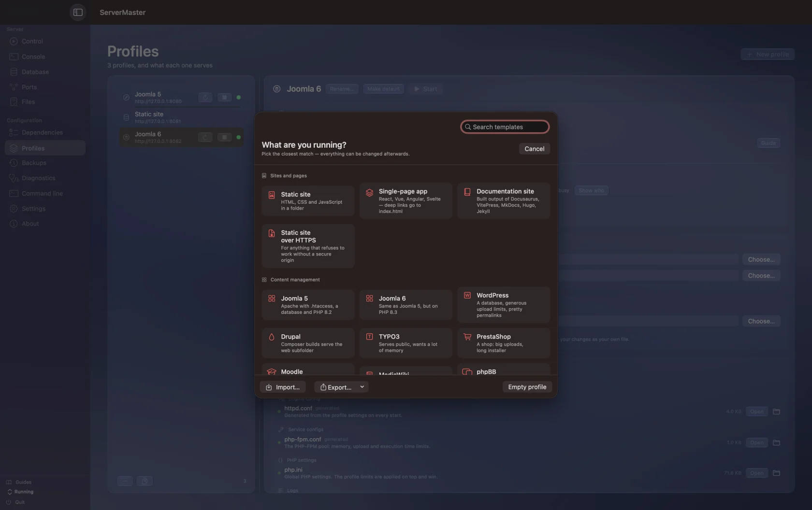Open the Settings sidebar item
Viewport: 812px width, 510px height.
coord(45,209)
